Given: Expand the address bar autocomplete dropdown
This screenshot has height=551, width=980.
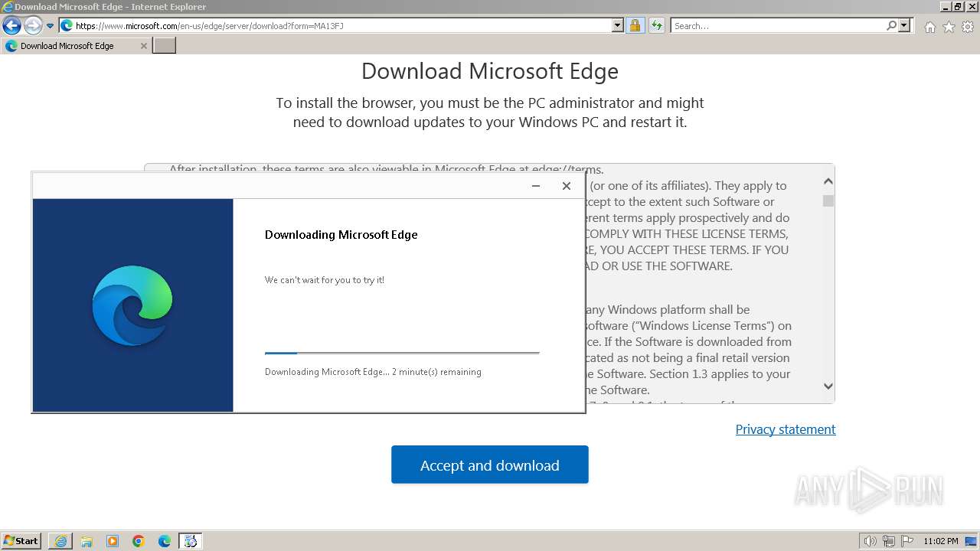Looking at the screenshot, I should coord(618,26).
